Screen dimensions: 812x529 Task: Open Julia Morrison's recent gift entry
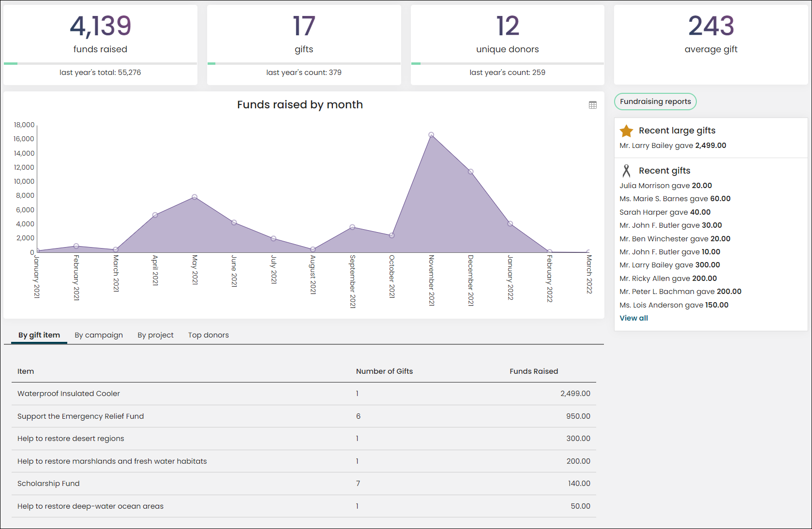coord(665,186)
